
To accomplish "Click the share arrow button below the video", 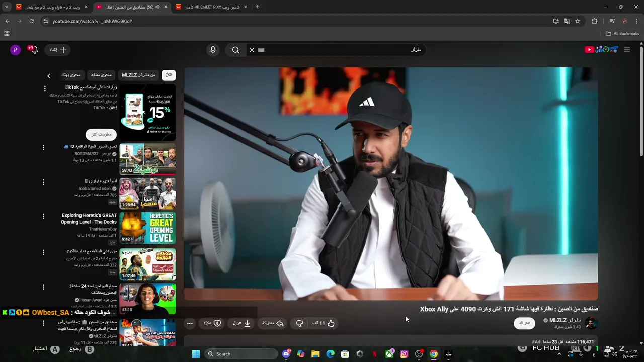I will pyautogui.click(x=273, y=323).
